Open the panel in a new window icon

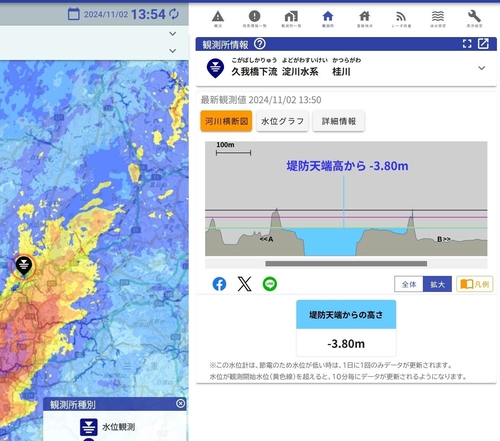point(483,44)
